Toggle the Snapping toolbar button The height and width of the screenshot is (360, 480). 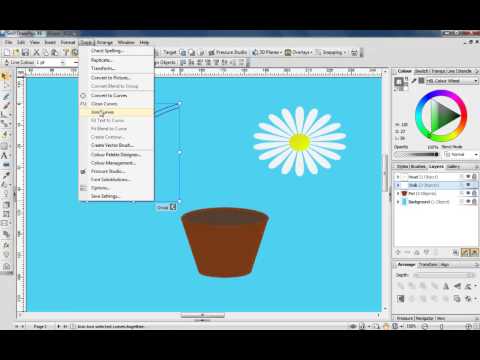coord(331,52)
